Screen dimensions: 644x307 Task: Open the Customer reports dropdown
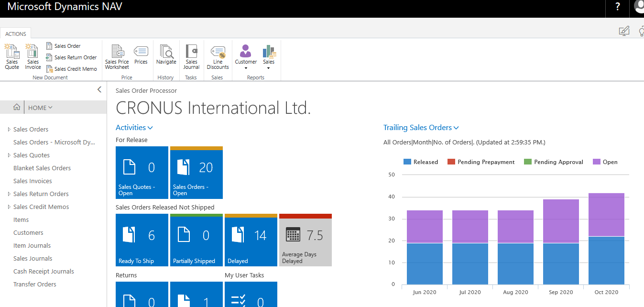click(246, 57)
